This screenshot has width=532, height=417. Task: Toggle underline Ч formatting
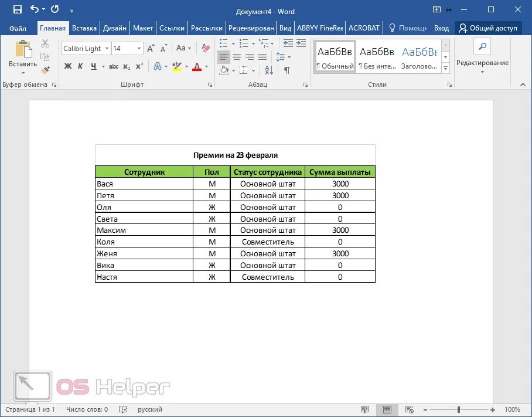(x=94, y=66)
